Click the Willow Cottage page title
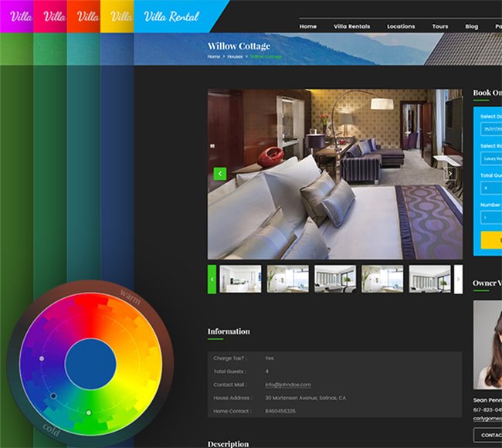The height and width of the screenshot is (448, 502). (x=239, y=46)
